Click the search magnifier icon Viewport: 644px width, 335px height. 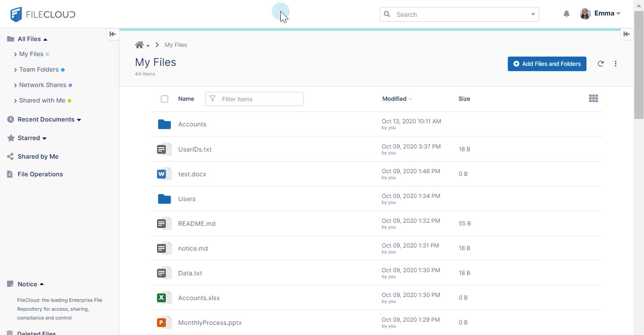pos(387,14)
